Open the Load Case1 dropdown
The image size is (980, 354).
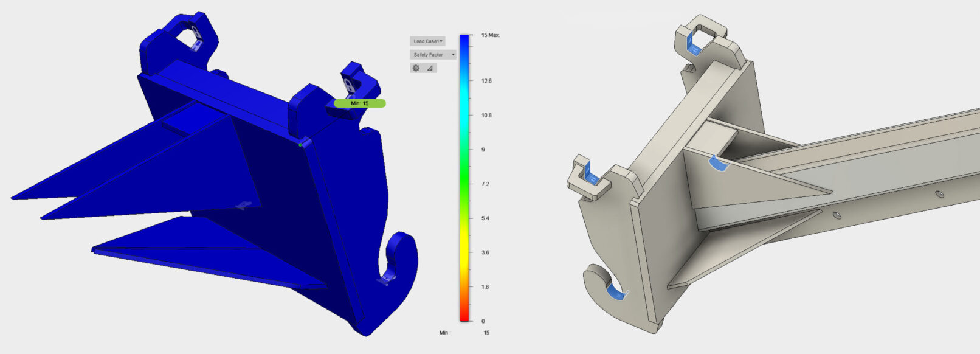pos(427,41)
